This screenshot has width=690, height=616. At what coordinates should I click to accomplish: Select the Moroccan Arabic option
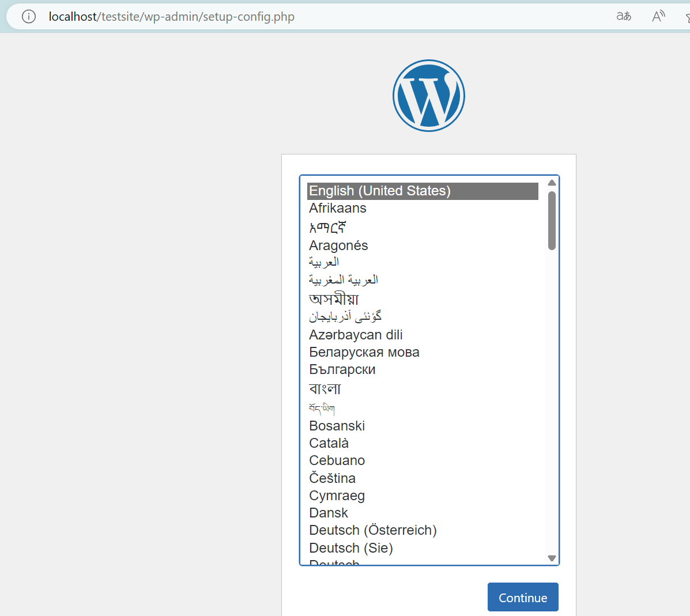point(423,280)
